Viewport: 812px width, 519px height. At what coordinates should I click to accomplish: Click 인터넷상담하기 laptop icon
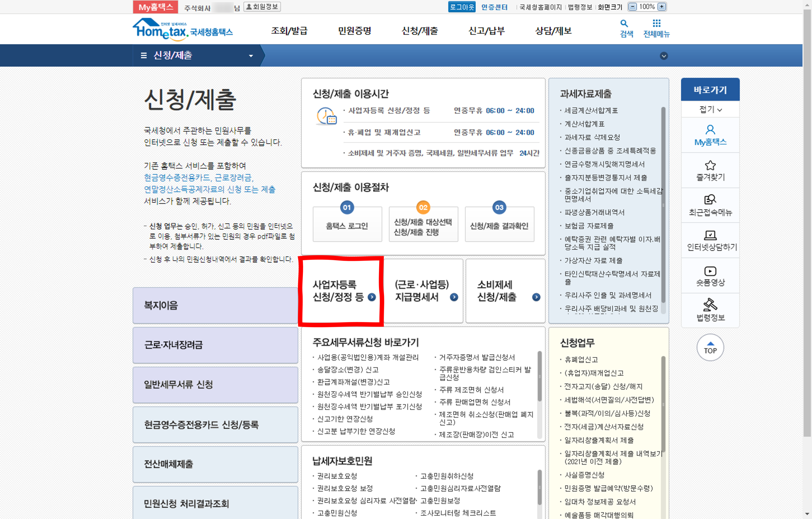pyautogui.click(x=710, y=235)
